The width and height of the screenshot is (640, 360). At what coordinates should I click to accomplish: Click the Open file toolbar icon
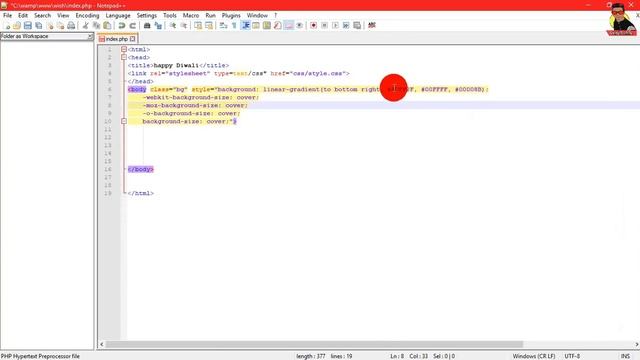pos(17,26)
